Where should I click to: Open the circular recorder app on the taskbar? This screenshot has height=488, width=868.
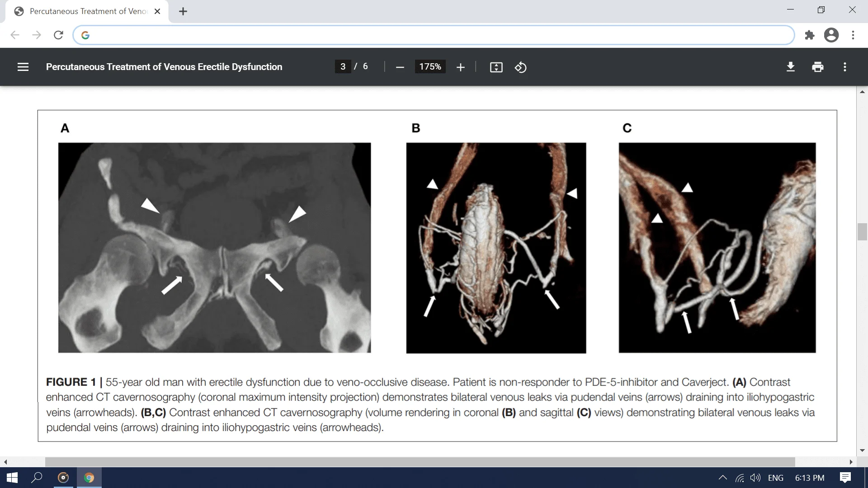pos(63,478)
